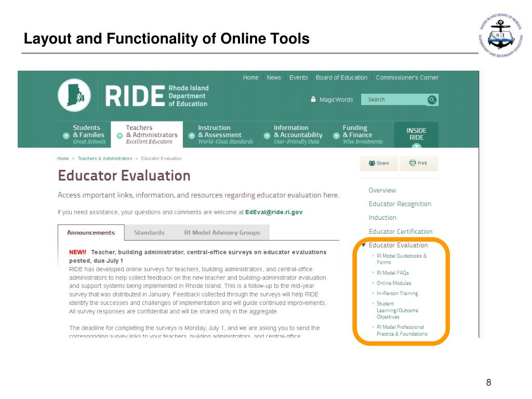Screen dimensions: 532x399
Task: Click the Educator Evaluation breadcrumb text
Action: click(x=161, y=158)
